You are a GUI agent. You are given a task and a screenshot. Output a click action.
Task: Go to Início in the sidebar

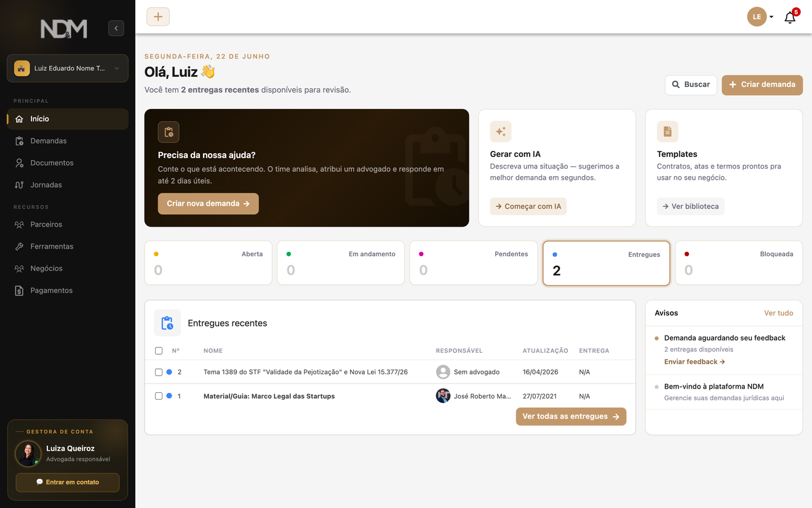68,119
